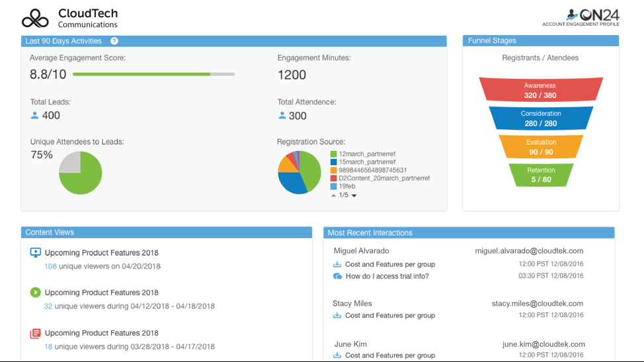Click '03:30 PST 12/08/2016' timestamp
Screen dimensions: 644x362
point(551,276)
